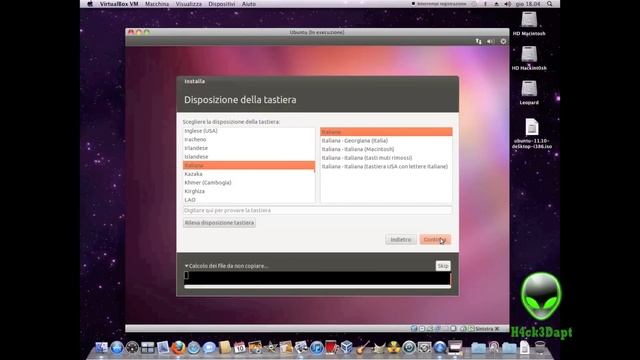Click the VirtualBox cube Dock icon
Image resolution: width=640 pixels, height=360 pixels.
[347, 347]
